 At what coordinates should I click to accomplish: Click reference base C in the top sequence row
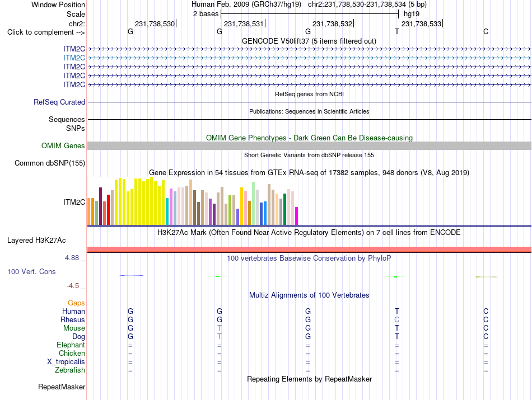[x=486, y=31]
